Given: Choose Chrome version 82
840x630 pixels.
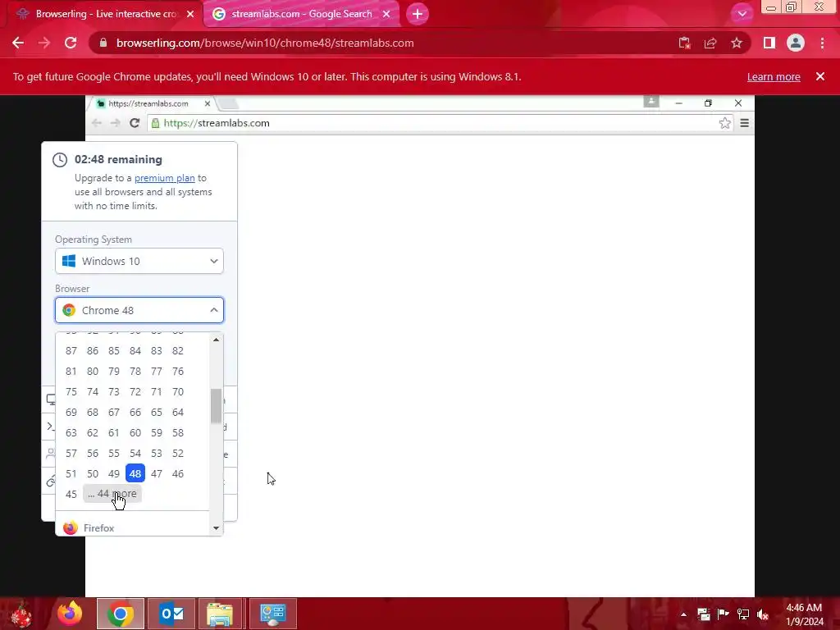Looking at the screenshot, I should click(x=178, y=351).
